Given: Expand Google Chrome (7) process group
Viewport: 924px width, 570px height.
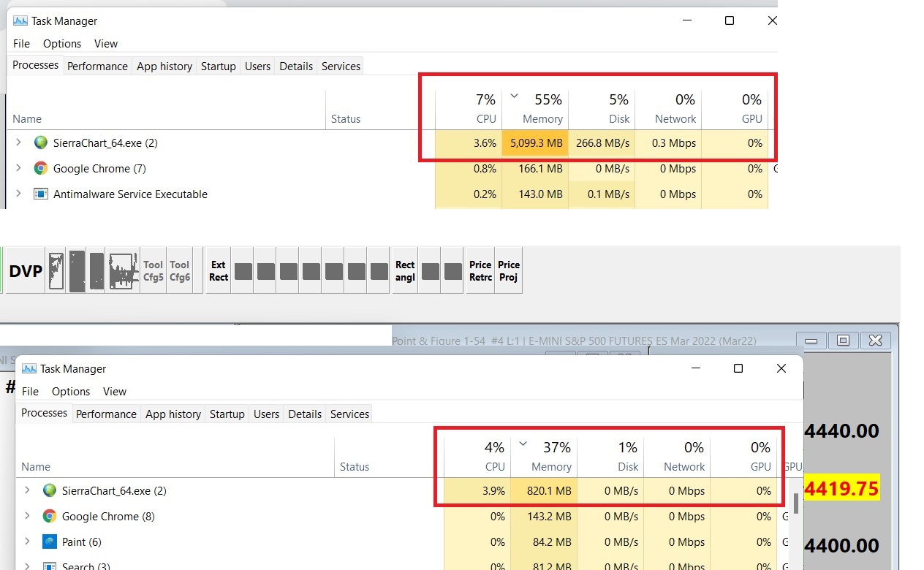Looking at the screenshot, I should tap(18, 169).
